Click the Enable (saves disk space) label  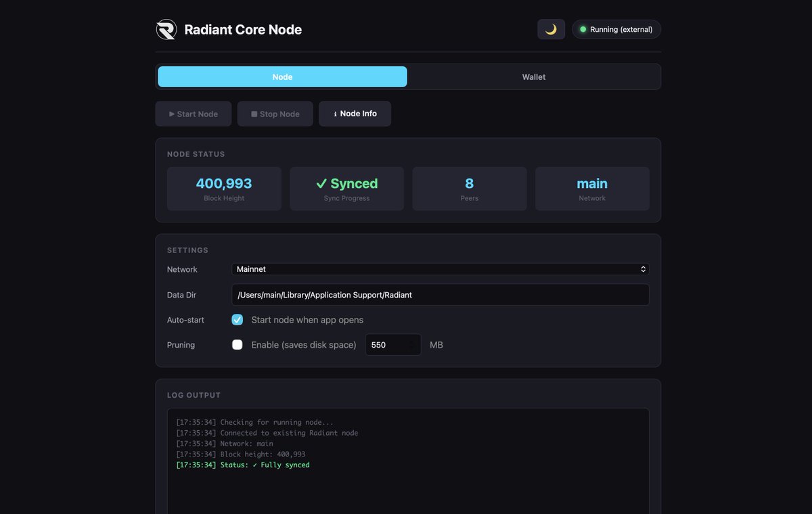click(x=304, y=345)
